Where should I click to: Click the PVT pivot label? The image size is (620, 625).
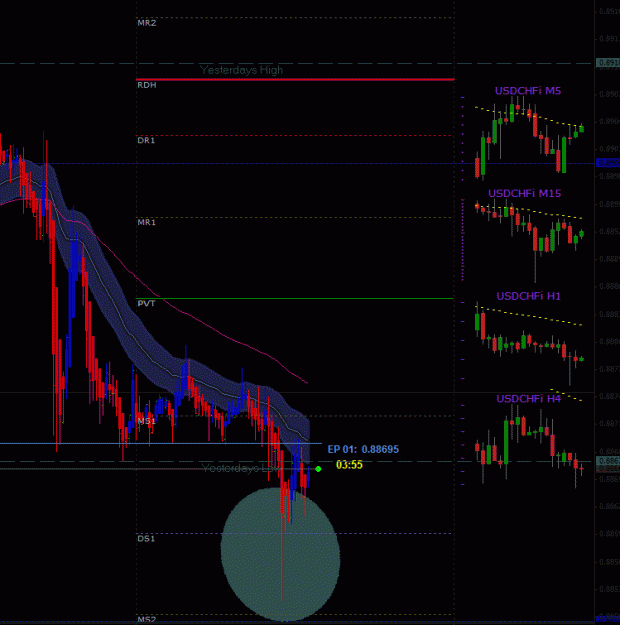pyautogui.click(x=146, y=304)
